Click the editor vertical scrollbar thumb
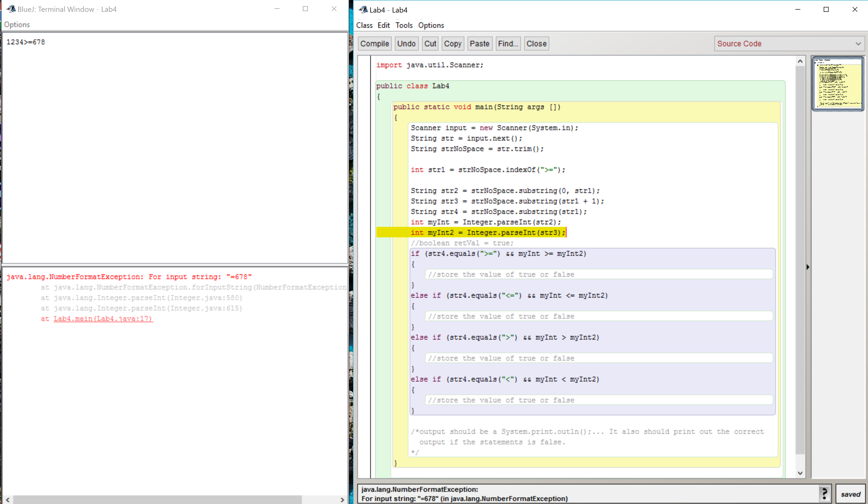This screenshot has height=504, width=868. [800, 260]
